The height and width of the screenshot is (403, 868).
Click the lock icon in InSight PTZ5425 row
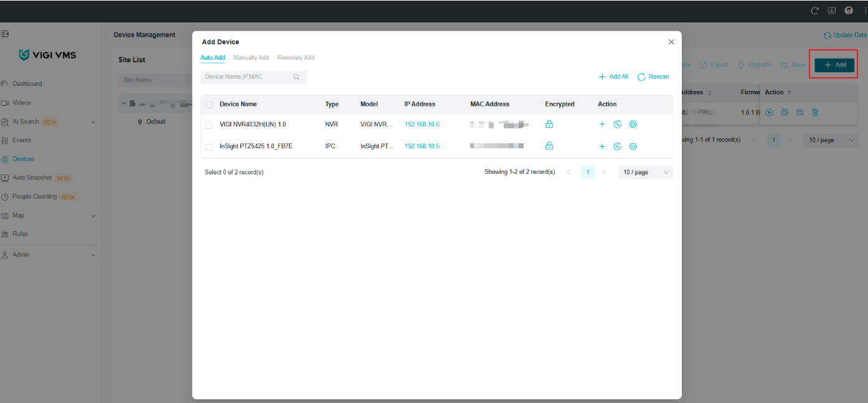coord(549,146)
